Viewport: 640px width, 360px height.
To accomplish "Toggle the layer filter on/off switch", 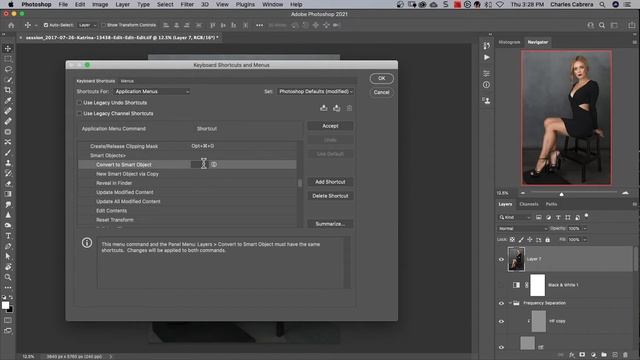I will pos(587,216).
